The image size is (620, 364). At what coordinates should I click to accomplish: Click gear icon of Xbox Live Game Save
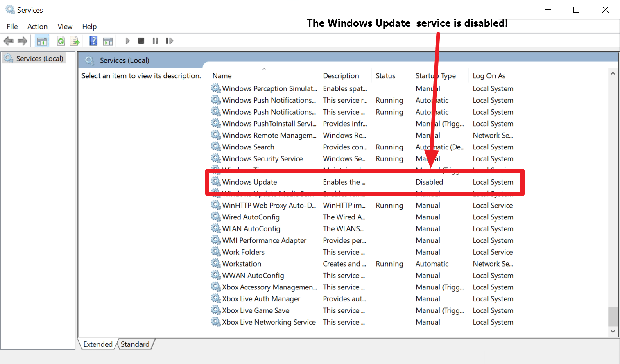click(216, 310)
